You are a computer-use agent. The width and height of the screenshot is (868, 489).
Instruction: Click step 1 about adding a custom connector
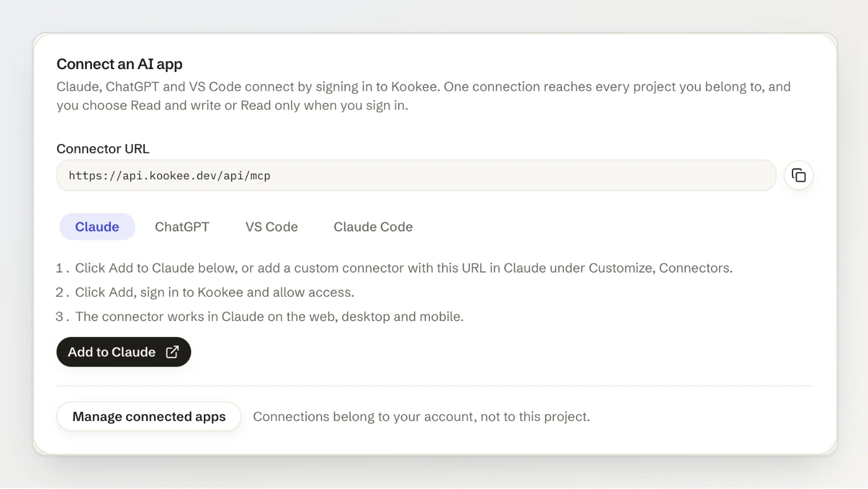pyautogui.click(x=394, y=268)
